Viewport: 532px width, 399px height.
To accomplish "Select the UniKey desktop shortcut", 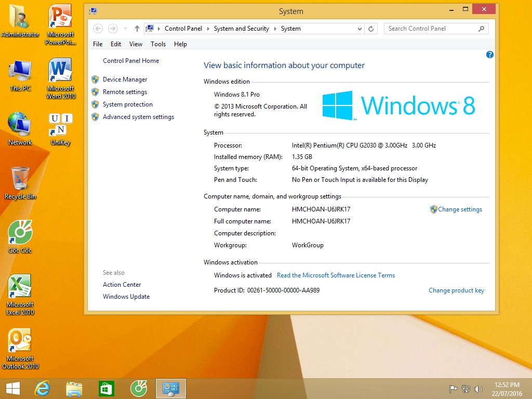I will 60,129.
